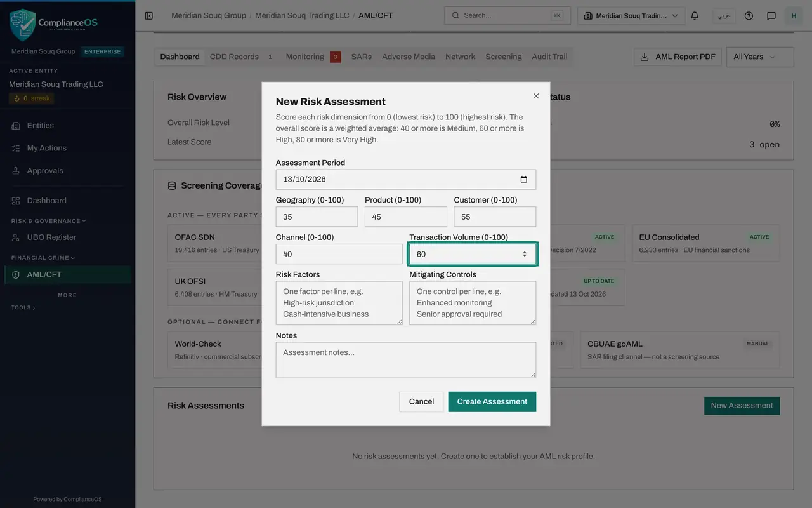Click the Entities sidebar icon
Image resolution: width=812 pixels, height=508 pixels.
click(x=16, y=126)
